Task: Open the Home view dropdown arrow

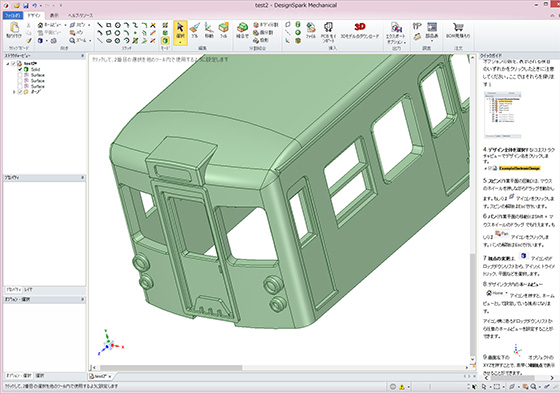Action: click(x=65, y=25)
